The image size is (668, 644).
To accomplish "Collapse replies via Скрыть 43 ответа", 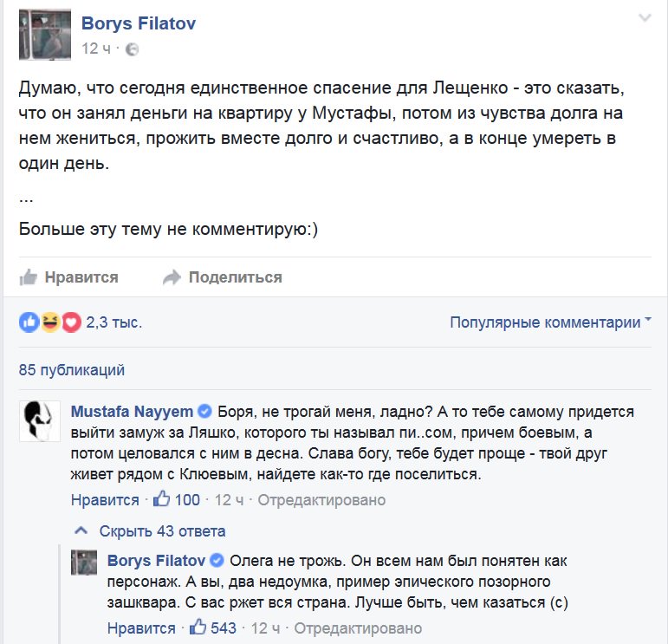I will point(162,530).
